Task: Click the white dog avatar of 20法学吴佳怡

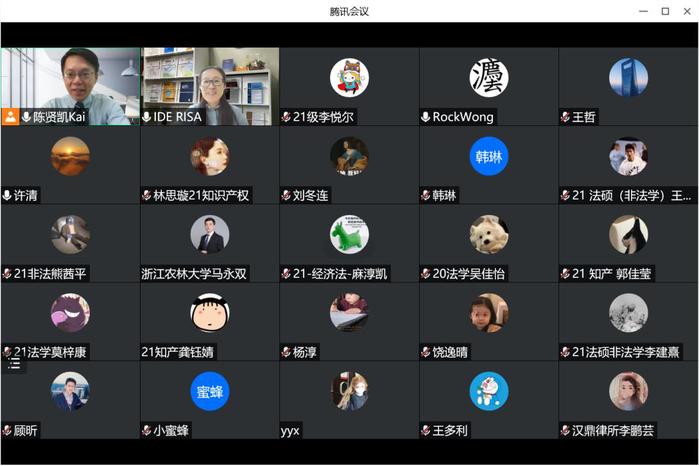Action: 489,235
